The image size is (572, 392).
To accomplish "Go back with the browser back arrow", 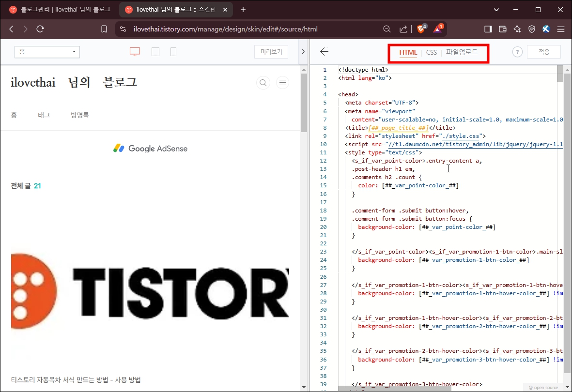I will click(x=11, y=29).
